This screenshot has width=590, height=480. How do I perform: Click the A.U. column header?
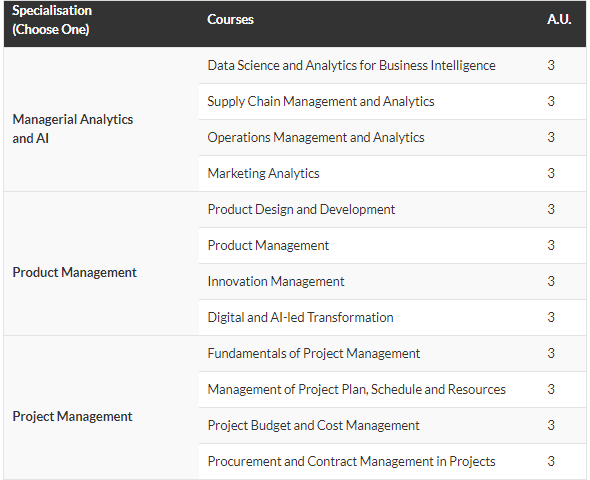(559, 19)
